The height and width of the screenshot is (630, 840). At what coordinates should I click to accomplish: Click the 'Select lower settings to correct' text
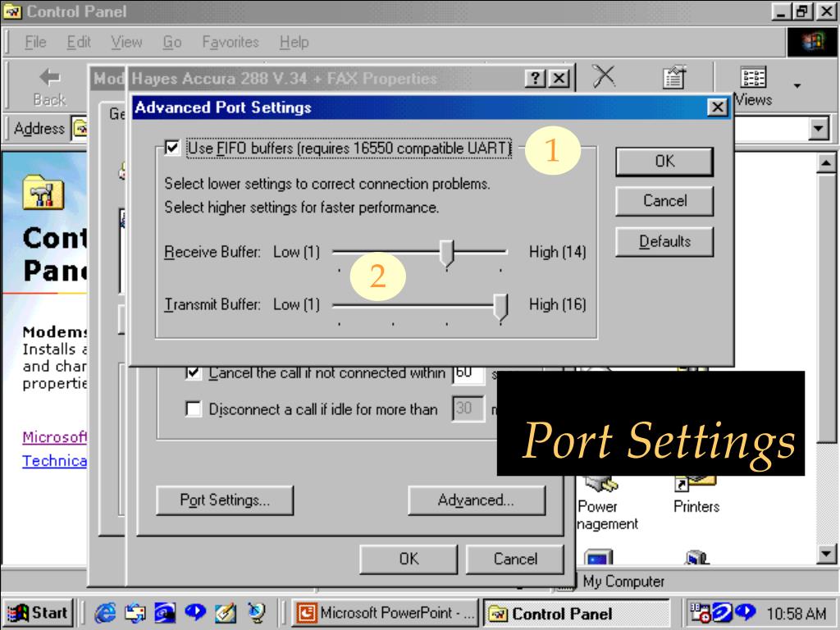point(326,184)
